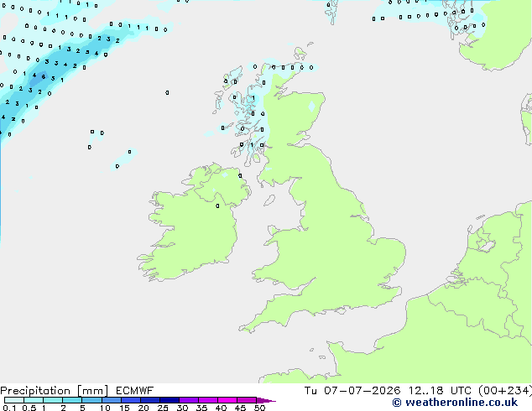
Task: Select the 5–10 mm legend color
Action: [x=91, y=400]
